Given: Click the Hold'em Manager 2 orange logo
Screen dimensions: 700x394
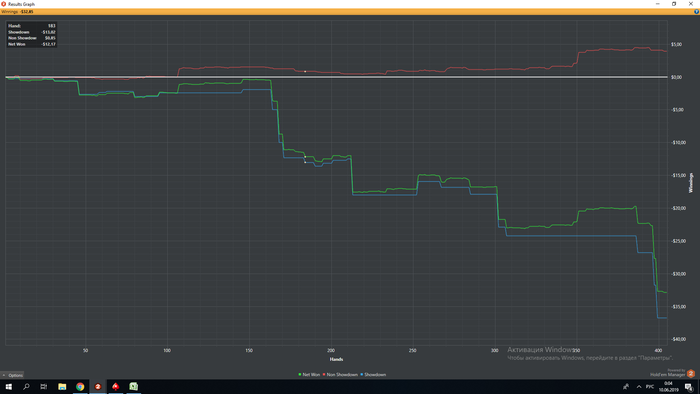Looking at the screenshot, I should tap(691, 373).
